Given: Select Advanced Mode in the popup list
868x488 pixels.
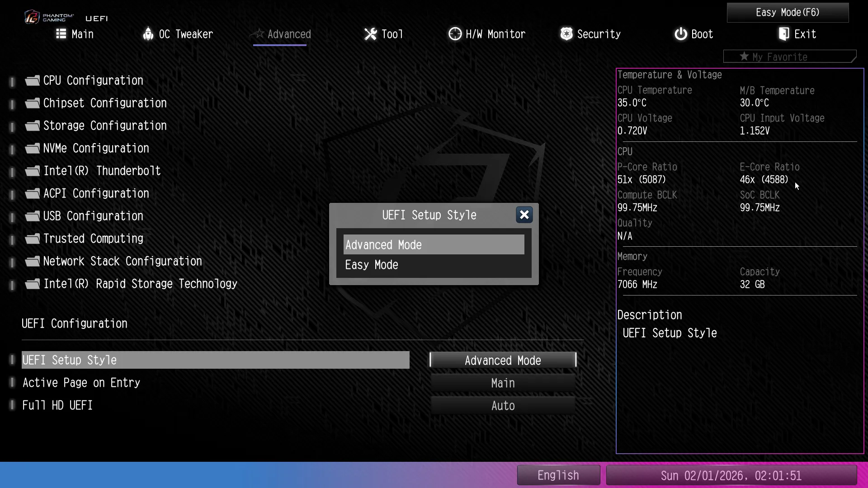Looking at the screenshot, I should pyautogui.click(x=433, y=245).
